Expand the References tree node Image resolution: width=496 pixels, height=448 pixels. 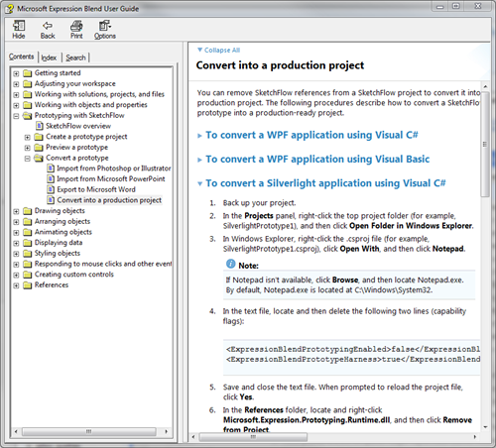click(16, 285)
